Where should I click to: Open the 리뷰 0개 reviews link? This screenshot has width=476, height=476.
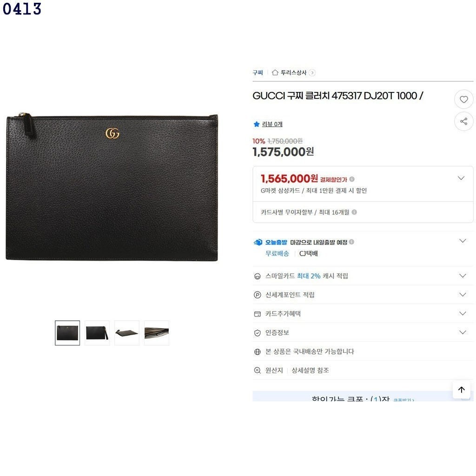(272, 124)
